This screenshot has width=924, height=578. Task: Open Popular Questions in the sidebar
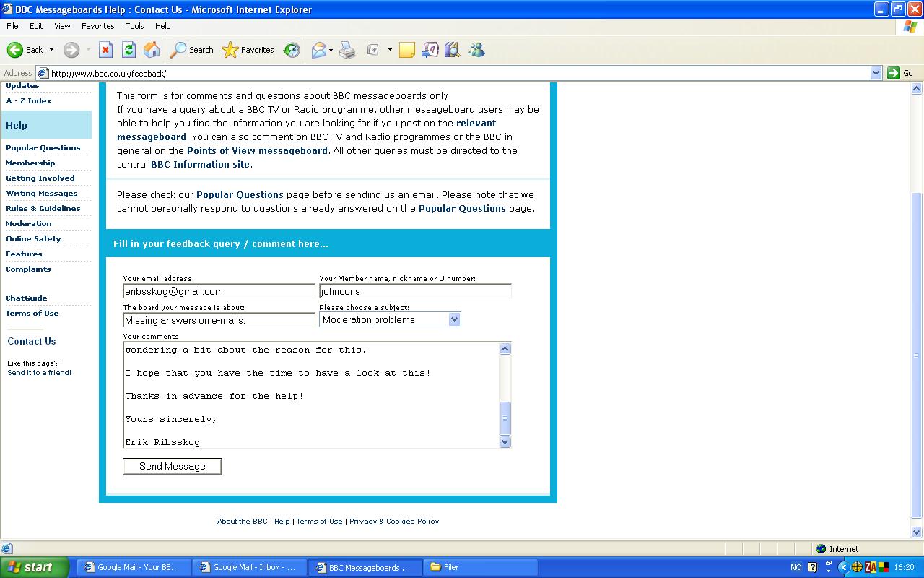coord(43,147)
